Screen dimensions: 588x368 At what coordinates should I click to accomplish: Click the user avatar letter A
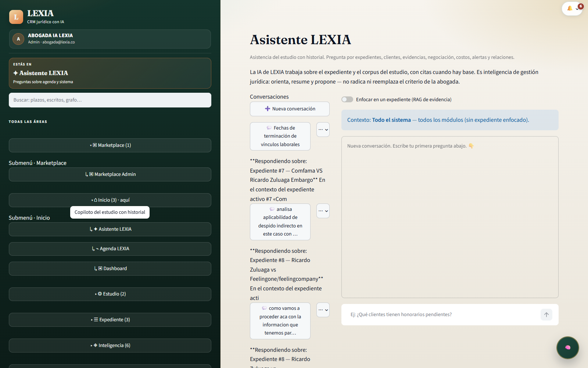point(18,39)
